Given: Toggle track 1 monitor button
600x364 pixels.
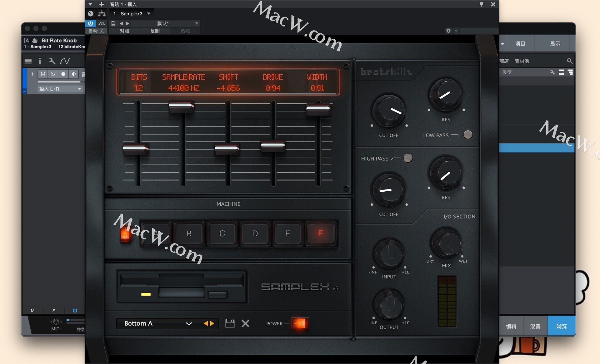Looking at the screenshot, I should (x=73, y=74).
